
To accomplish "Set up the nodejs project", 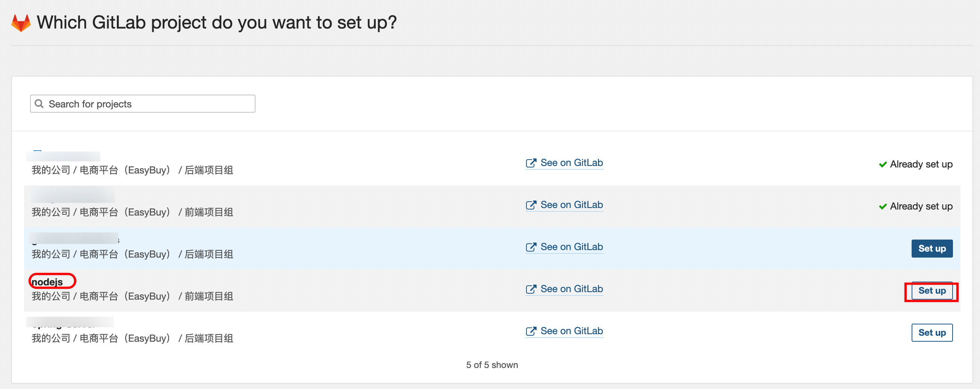I will [x=932, y=291].
